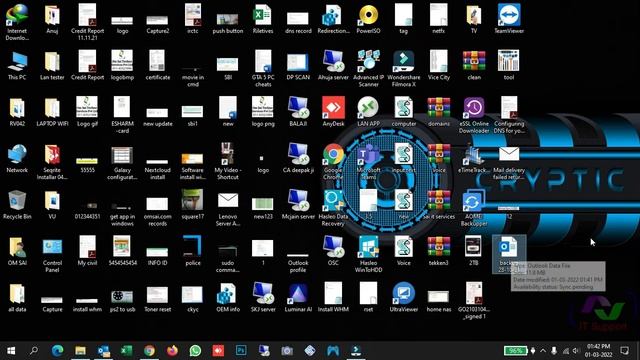
Task: Open the Windows Start menu
Action: click(11, 350)
